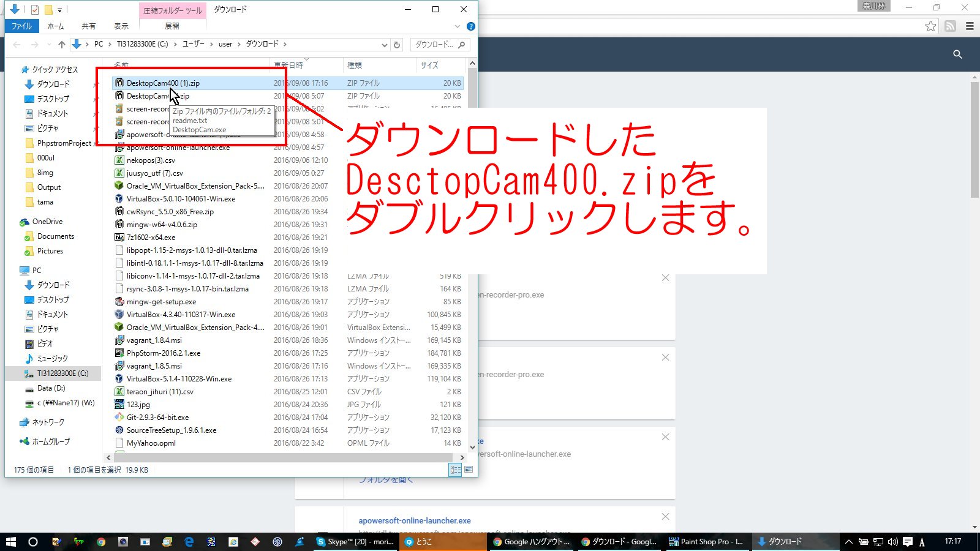Select Git-2.9.3-64-bit.exe

click(157, 418)
